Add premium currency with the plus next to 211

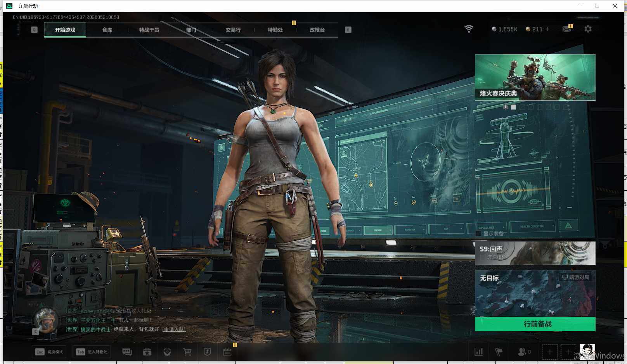pos(547,29)
